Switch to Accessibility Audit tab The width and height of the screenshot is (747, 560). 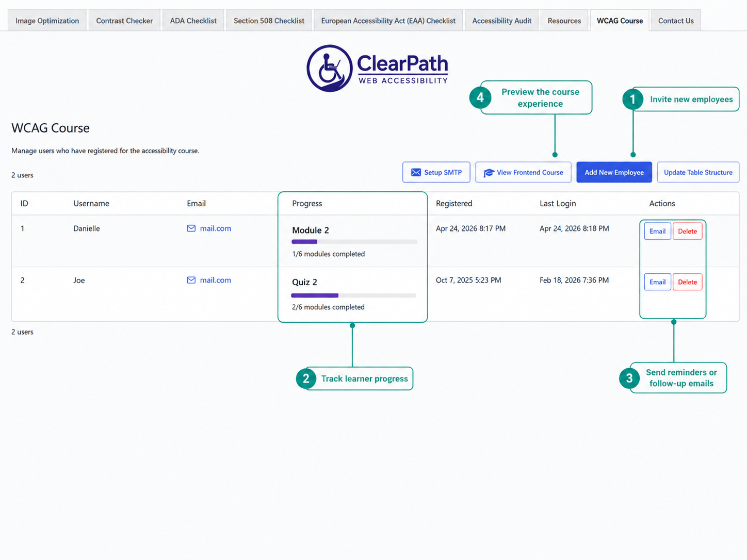tap(501, 21)
